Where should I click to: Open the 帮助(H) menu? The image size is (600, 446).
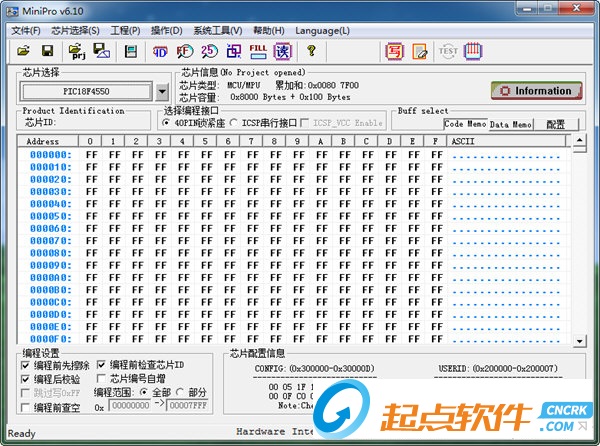pos(269,31)
